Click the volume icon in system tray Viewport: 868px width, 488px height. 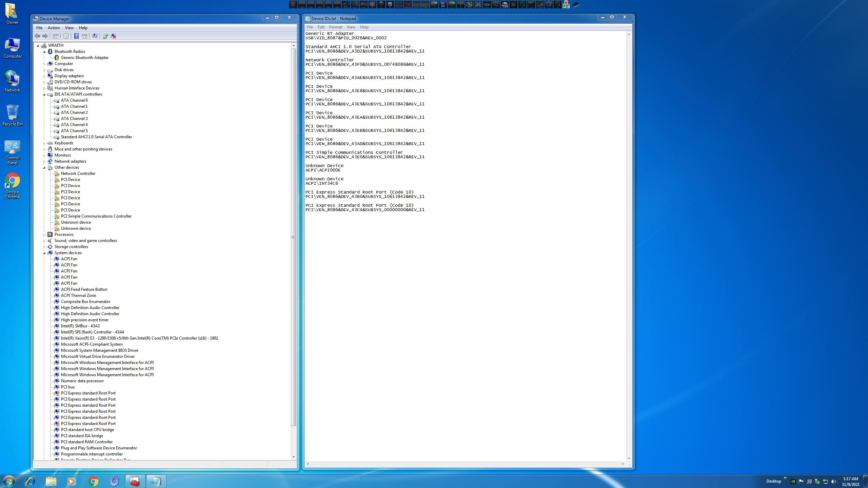(834, 482)
